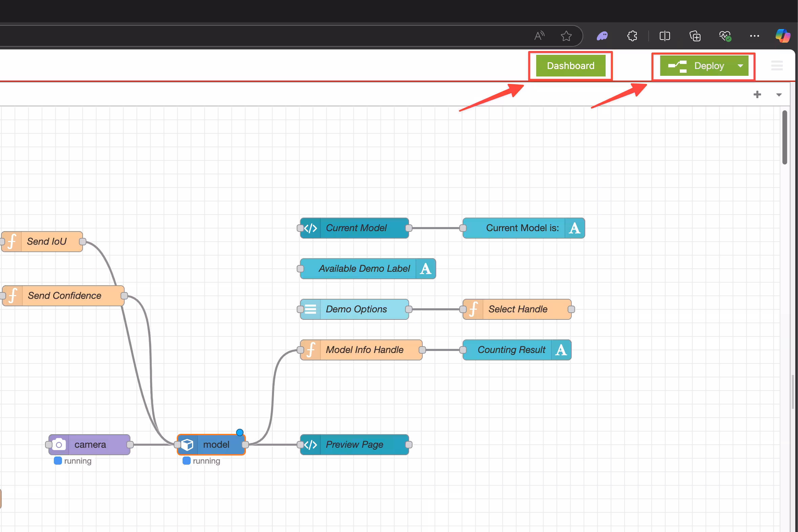Toggle browser split screen view
The image size is (798, 532).
(665, 36)
